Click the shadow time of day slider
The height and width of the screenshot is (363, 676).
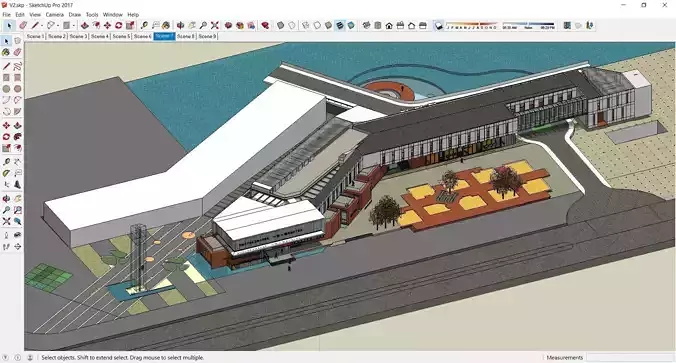(528, 25)
